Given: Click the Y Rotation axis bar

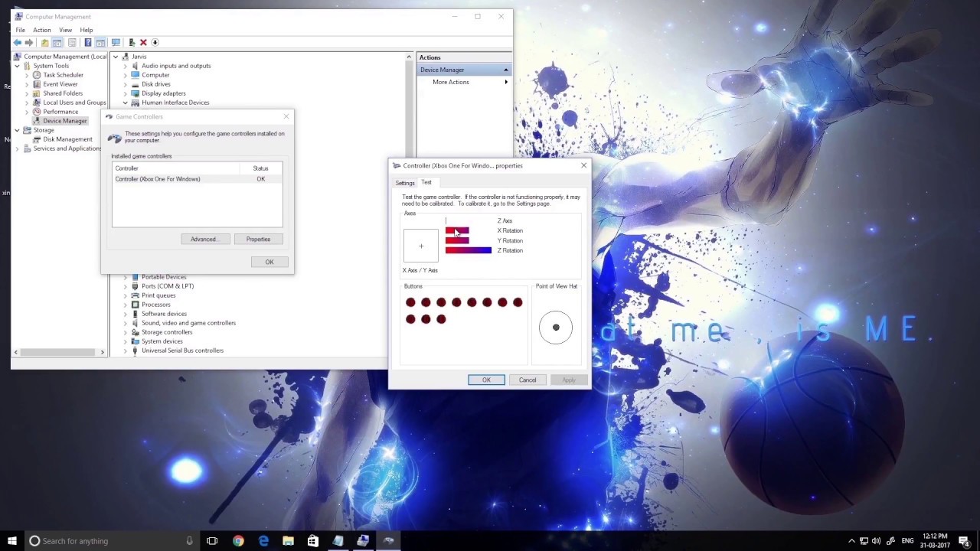Looking at the screenshot, I should pos(457,240).
